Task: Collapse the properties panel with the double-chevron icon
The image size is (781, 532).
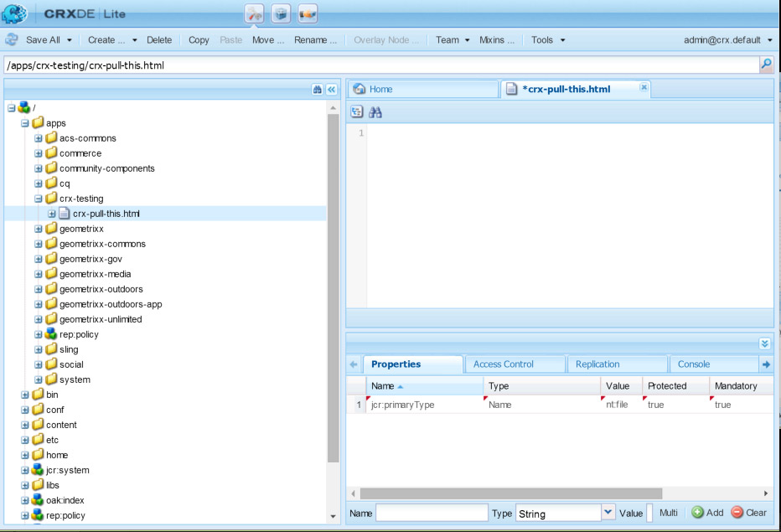Action: pos(764,343)
